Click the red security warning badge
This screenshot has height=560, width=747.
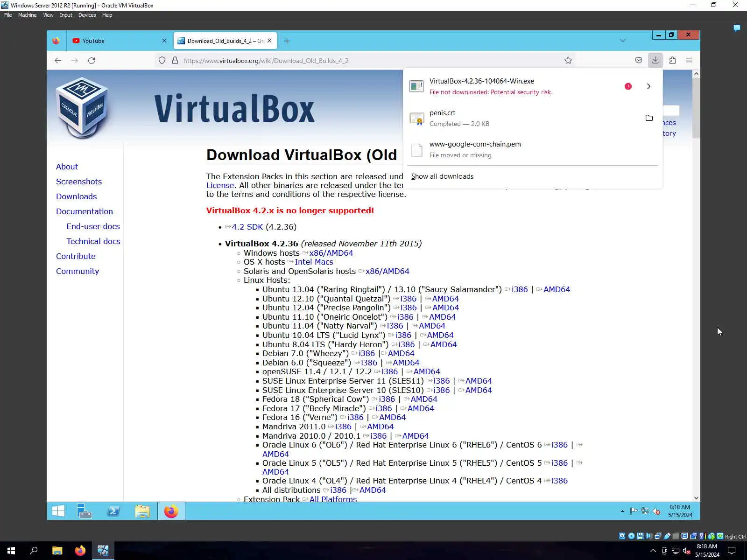(628, 86)
